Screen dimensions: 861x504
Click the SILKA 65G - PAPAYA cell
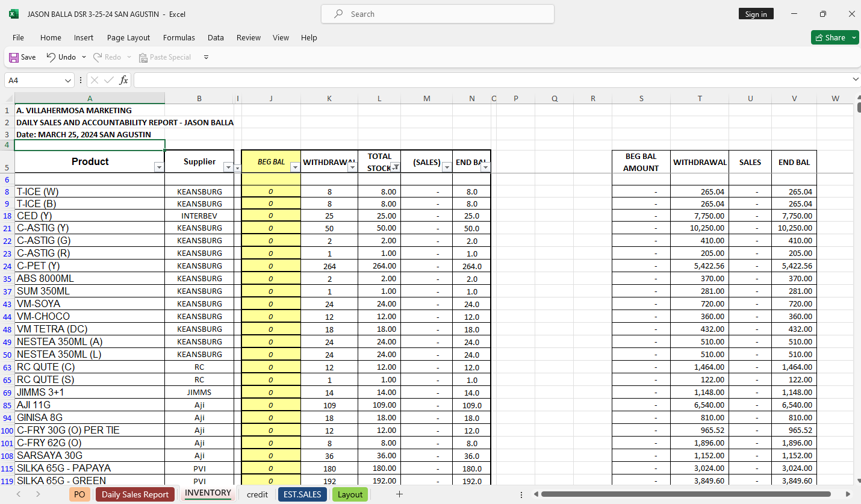click(x=90, y=468)
